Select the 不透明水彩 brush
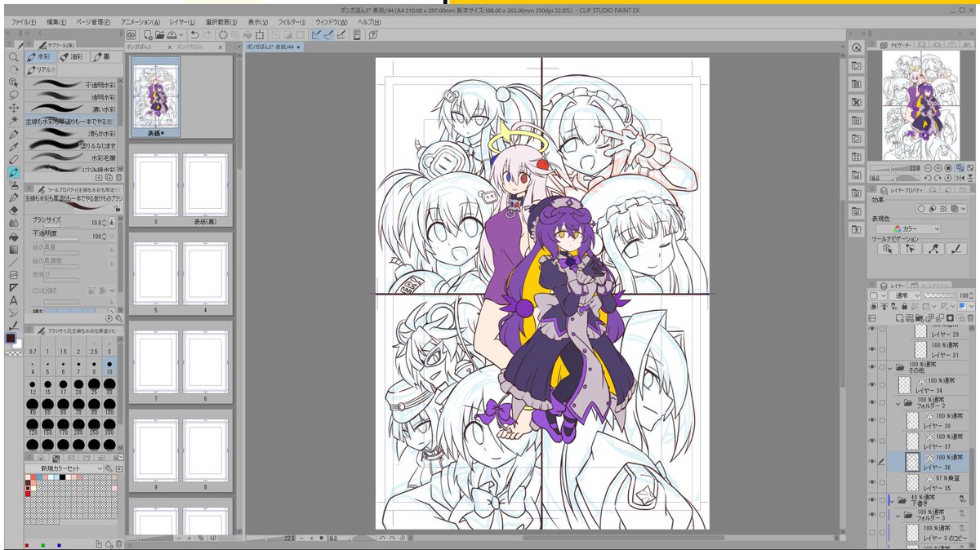This screenshot has width=980, height=550. click(x=72, y=85)
